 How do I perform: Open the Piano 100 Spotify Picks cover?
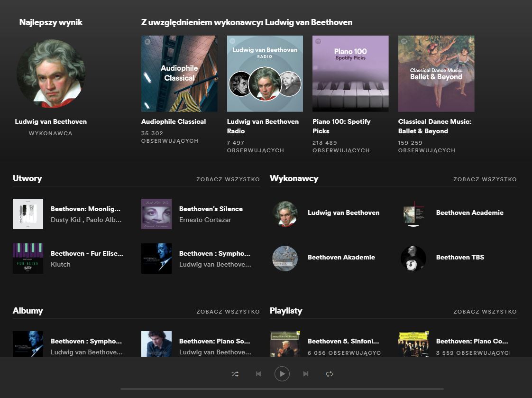[350, 74]
